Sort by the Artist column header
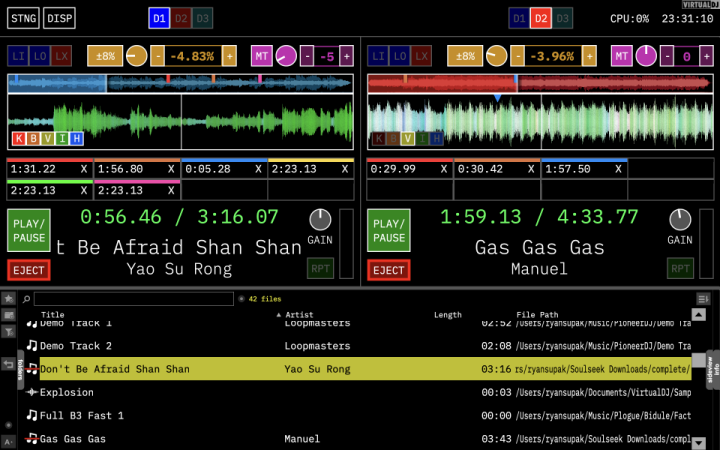The height and width of the screenshot is (450, 720). click(299, 315)
